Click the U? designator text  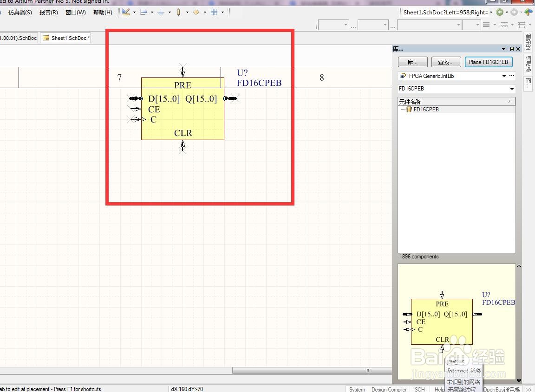(242, 73)
